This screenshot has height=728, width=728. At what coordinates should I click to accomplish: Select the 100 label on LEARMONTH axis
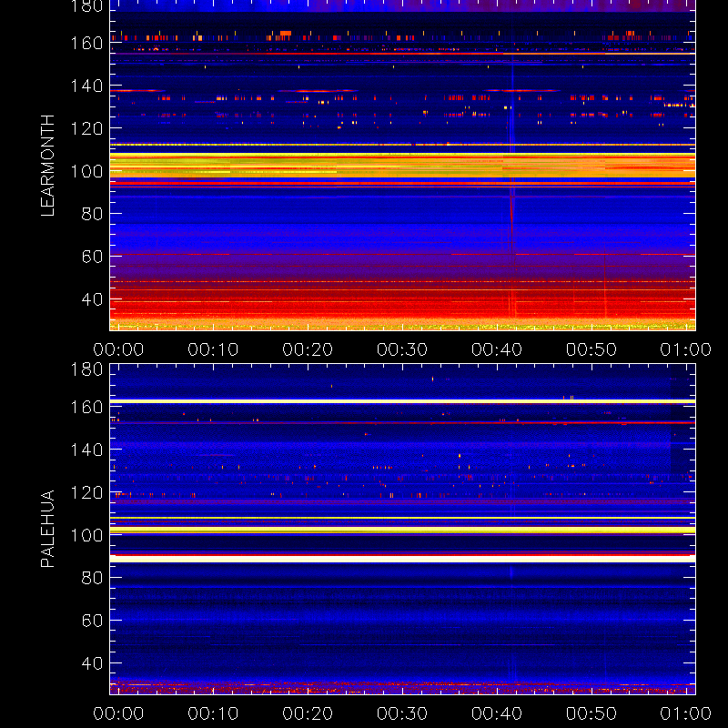[86, 171]
